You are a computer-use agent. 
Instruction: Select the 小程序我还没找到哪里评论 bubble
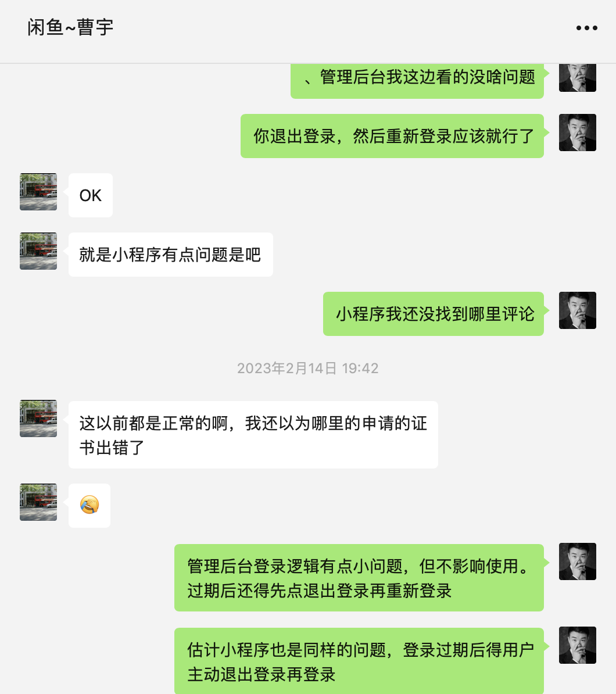[434, 314]
